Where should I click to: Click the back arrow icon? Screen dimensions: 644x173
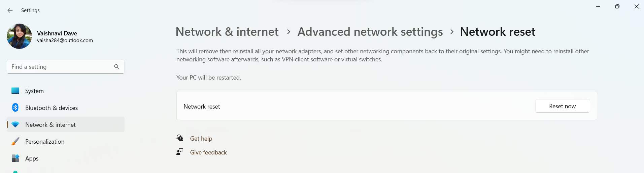pyautogui.click(x=10, y=10)
